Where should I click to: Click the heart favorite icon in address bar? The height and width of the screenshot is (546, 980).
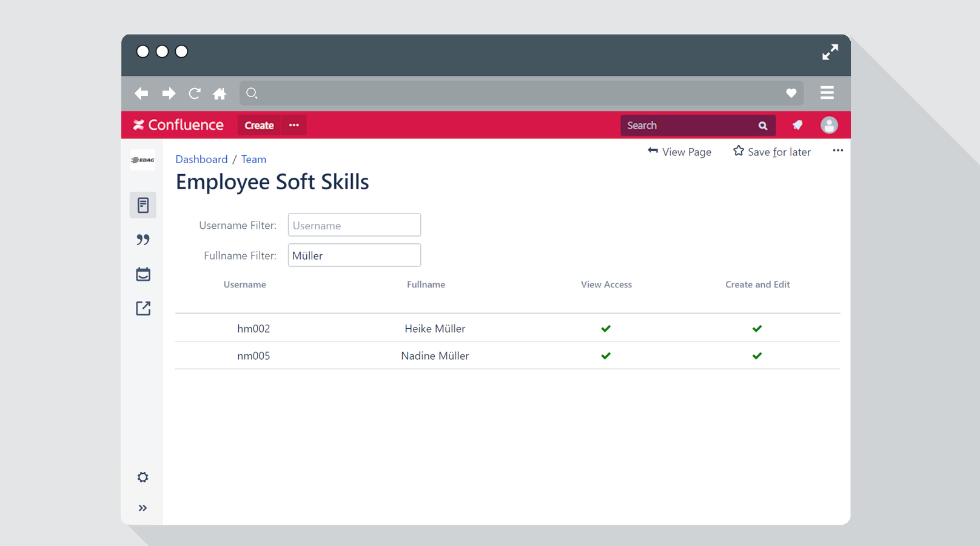(791, 93)
